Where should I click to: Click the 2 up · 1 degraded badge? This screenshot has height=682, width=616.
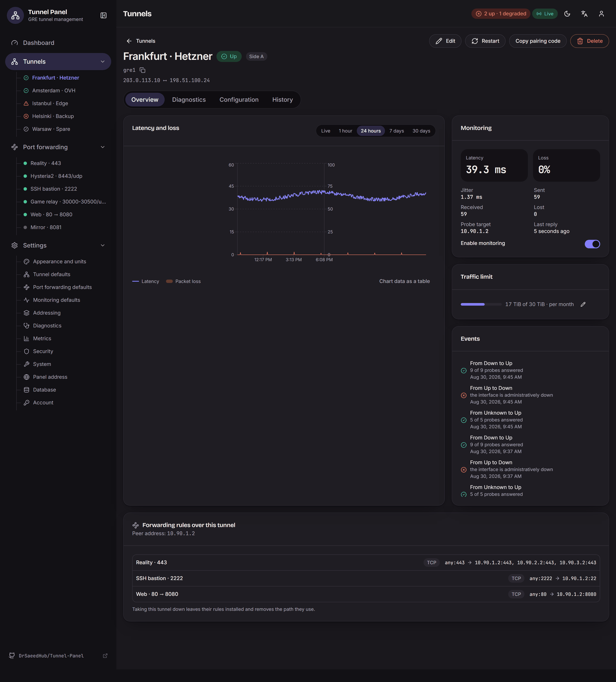pos(501,13)
